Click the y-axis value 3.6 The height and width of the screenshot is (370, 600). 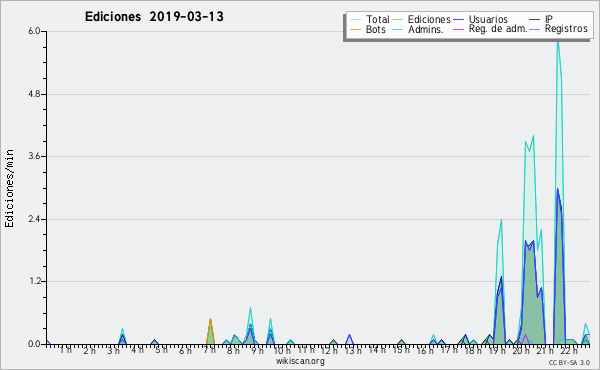[x=34, y=156]
